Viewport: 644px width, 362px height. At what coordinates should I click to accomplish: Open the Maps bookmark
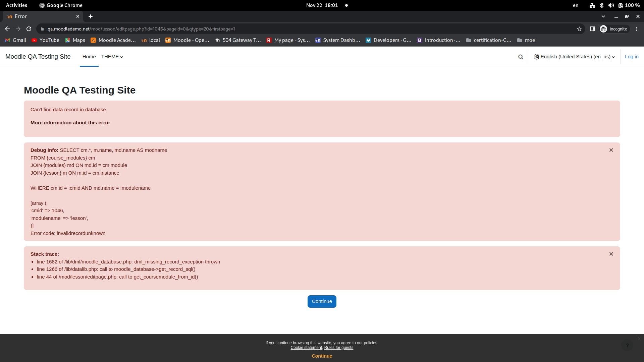point(75,40)
